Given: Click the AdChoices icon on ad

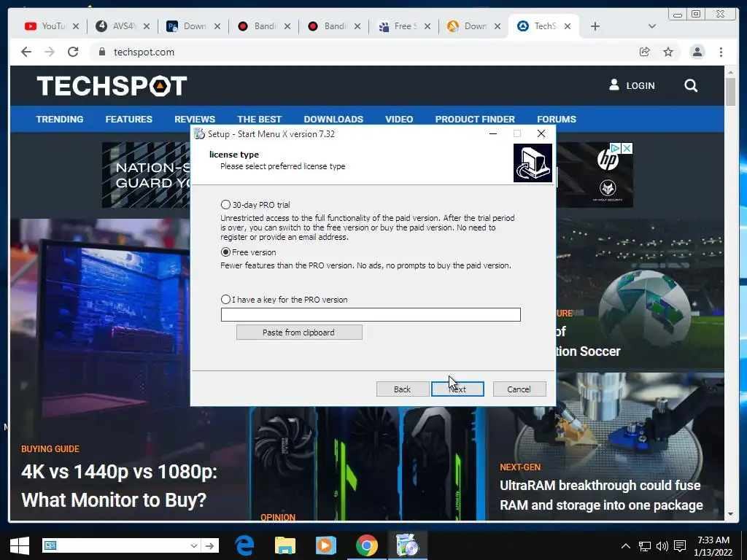Looking at the screenshot, I should click(616, 148).
